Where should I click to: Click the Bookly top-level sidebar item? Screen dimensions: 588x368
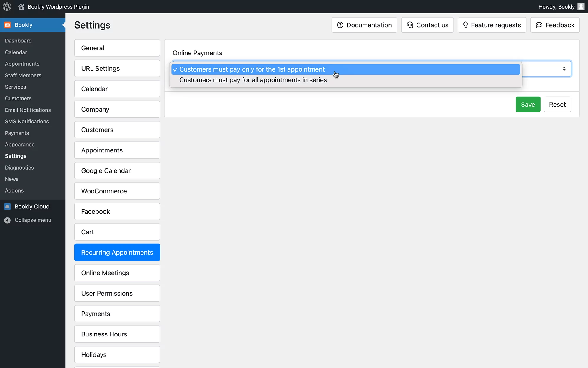point(33,25)
